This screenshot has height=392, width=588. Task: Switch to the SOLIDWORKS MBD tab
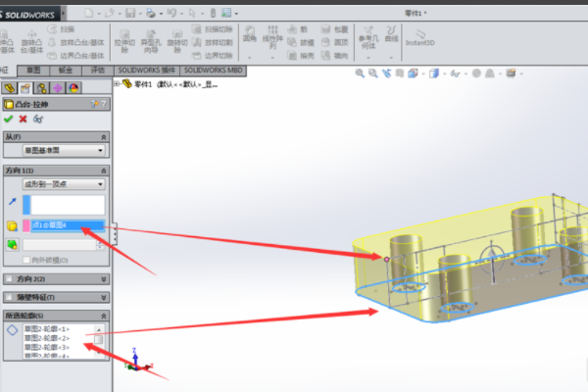[x=213, y=71]
